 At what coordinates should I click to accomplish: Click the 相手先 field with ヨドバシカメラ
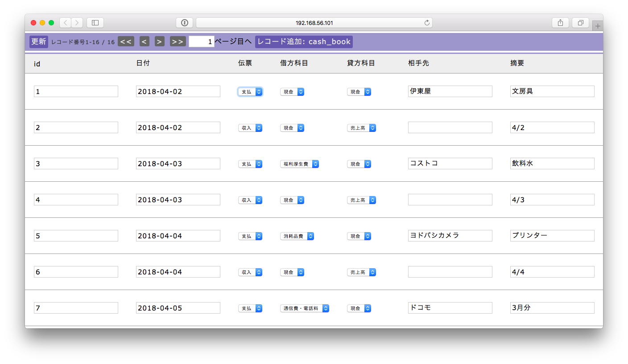(x=450, y=236)
